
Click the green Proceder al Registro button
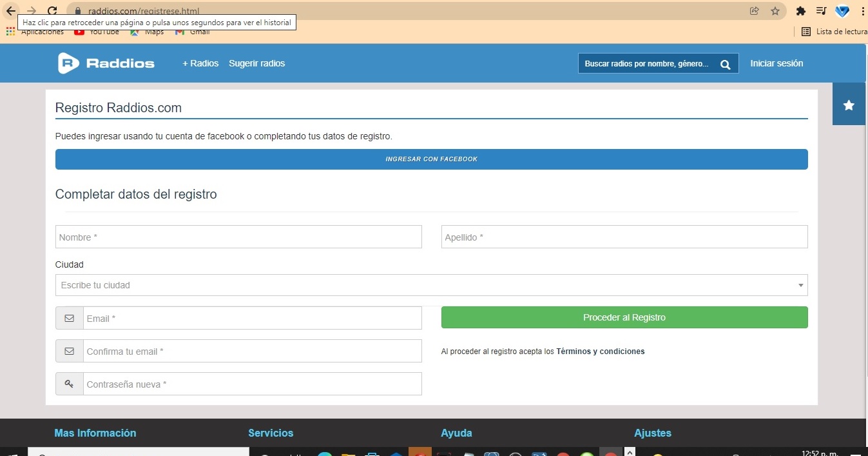624,317
